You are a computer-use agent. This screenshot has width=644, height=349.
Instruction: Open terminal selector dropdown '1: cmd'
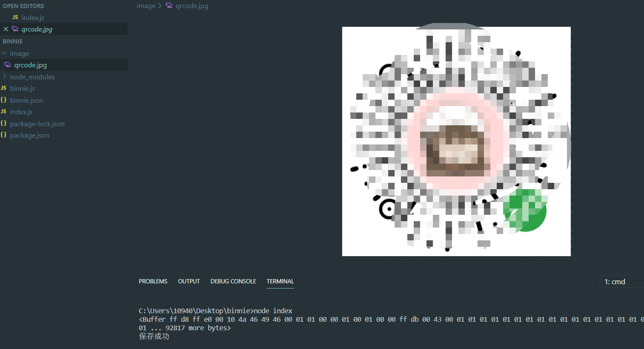click(x=621, y=282)
